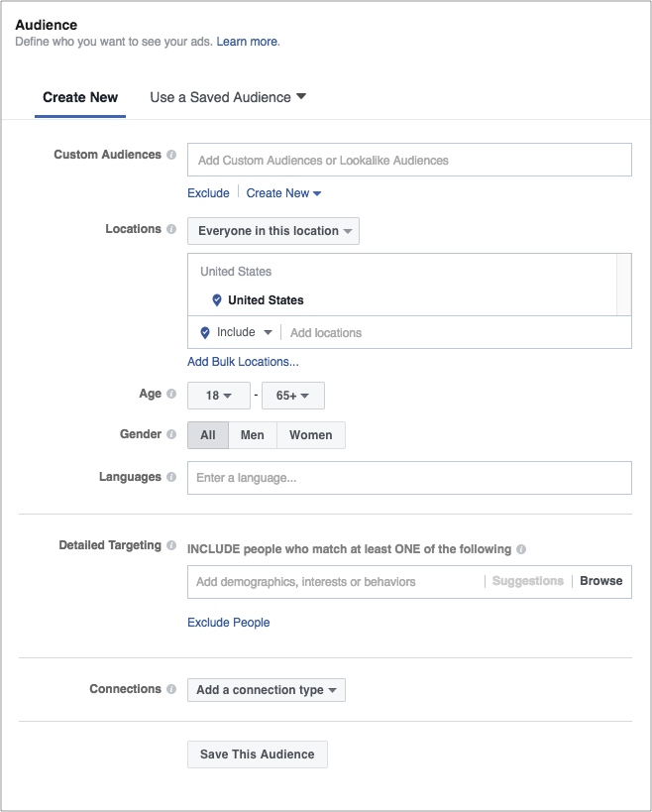Switch to the Create New tab
652x812 pixels.
click(80, 97)
